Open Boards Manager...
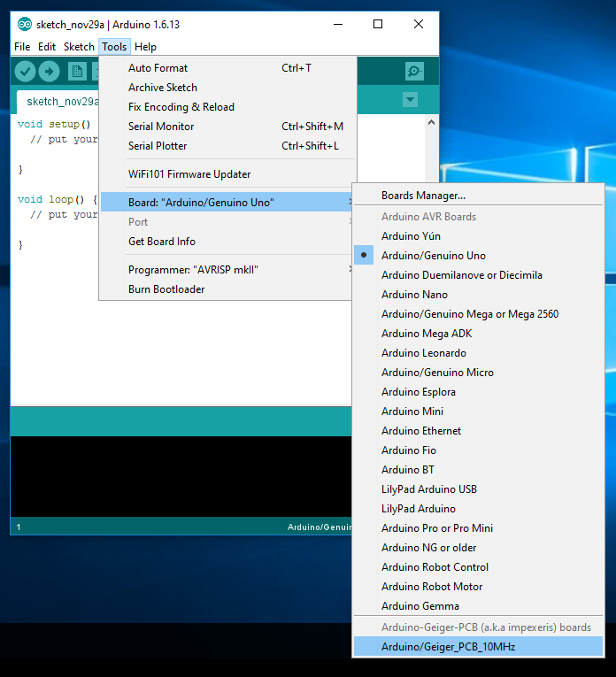This screenshot has width=616, height=677. coord(478,196)
